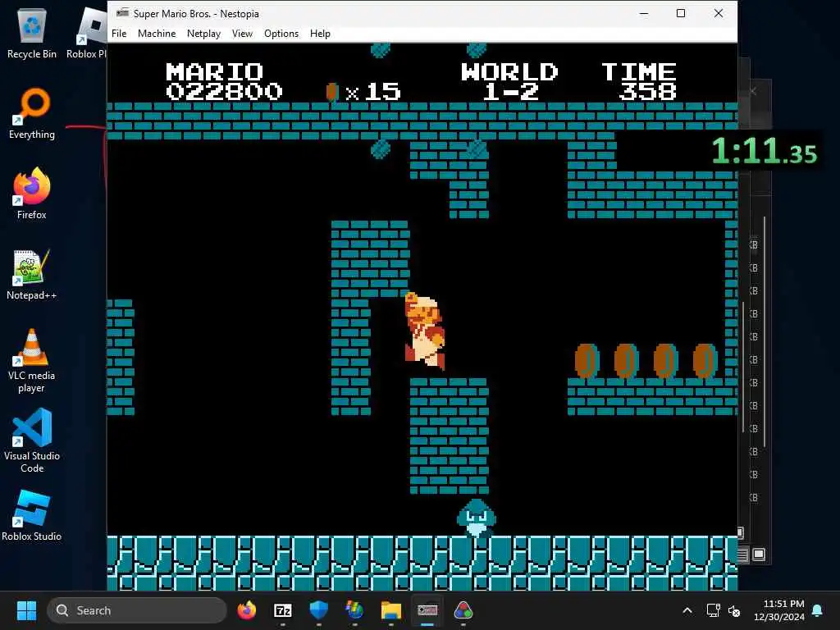Minimize the Nestopia window
The height and width of the screenshot is (630, 840).
[644, 13]
